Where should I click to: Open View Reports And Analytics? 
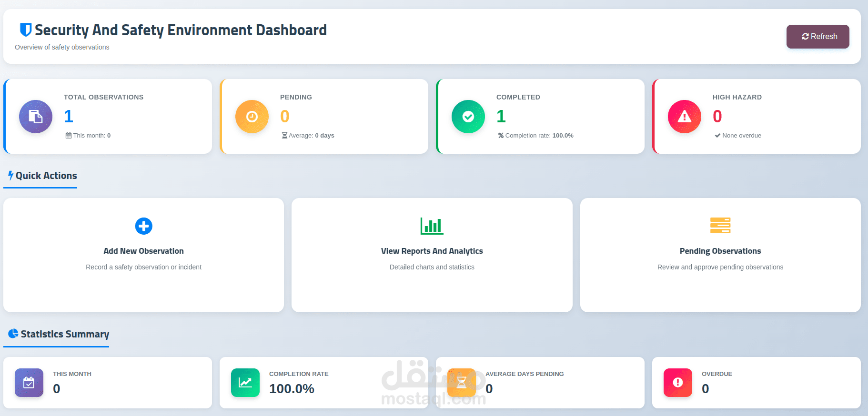432,255
